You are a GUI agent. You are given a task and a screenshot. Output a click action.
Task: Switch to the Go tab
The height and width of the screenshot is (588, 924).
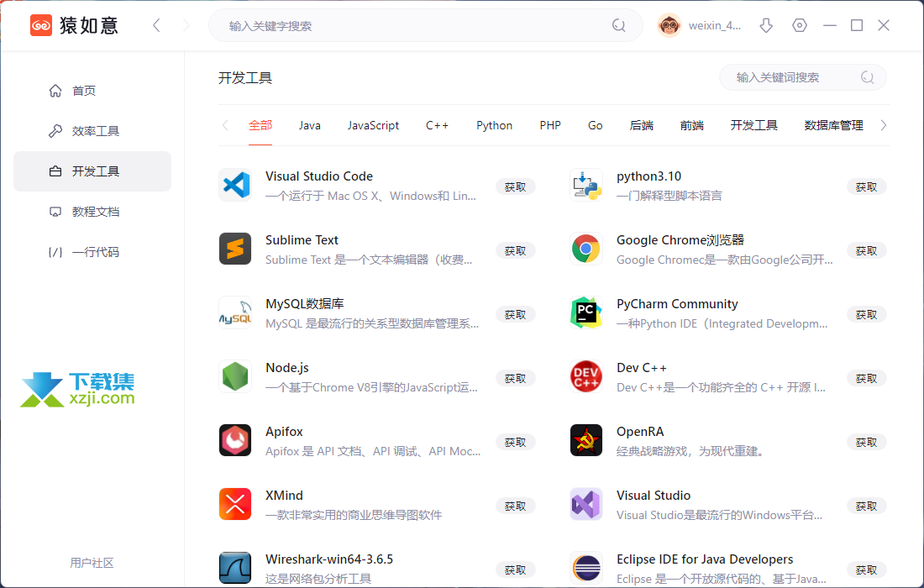(x=596, y=125)
